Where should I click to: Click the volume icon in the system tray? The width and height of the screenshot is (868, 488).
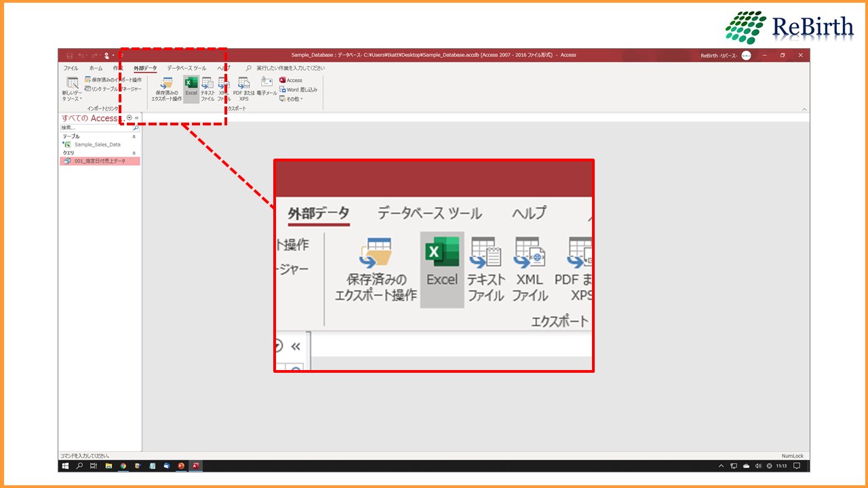click(x=758, y=466)
